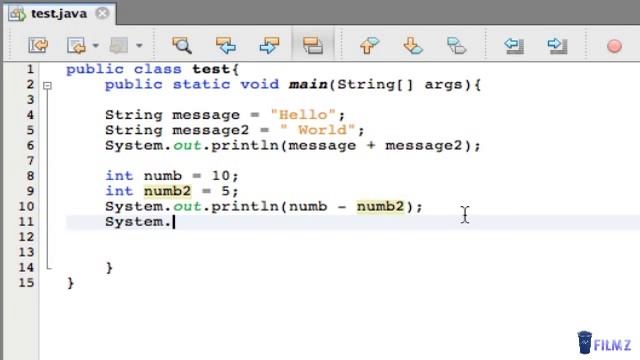Click the Toggle Bookmark icon
This screenshot has height=360, width=640.
click(x=456, y=45)
